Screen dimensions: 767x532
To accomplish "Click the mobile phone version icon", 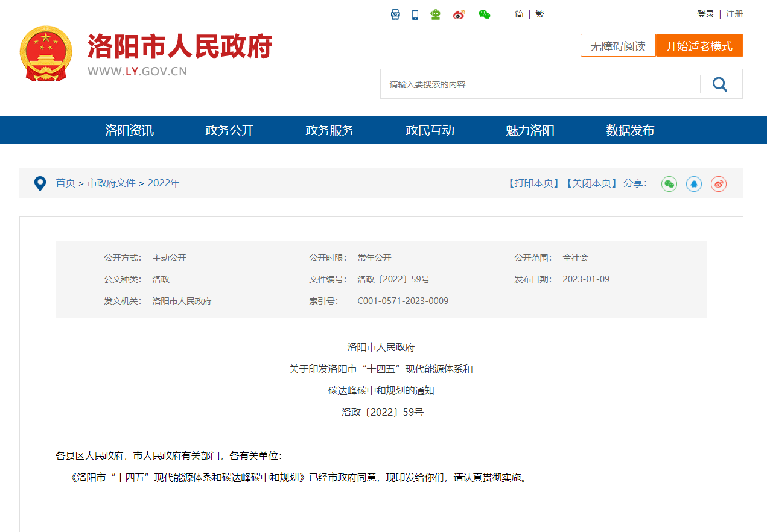I will tap(415, 14).
